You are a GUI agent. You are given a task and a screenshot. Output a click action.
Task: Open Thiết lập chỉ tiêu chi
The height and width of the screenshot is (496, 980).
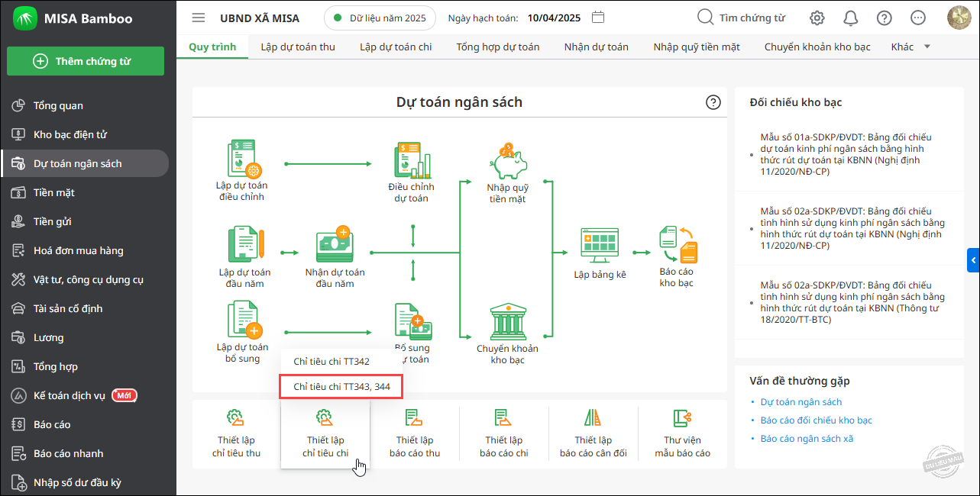click(325, 433)
